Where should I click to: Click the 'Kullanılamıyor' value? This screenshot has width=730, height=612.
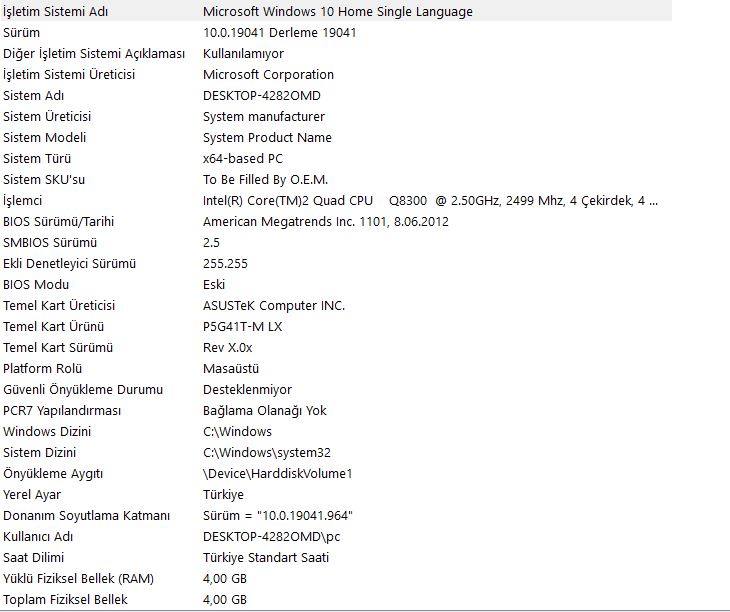(243, 54)
